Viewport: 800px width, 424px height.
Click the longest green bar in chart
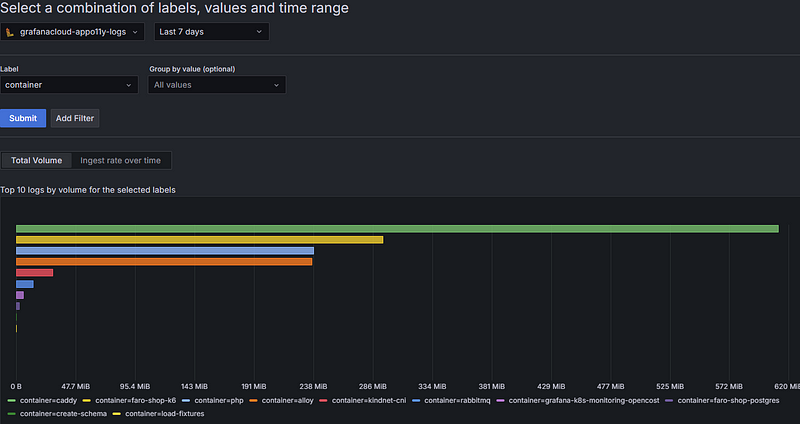click(x=396, y=229)
